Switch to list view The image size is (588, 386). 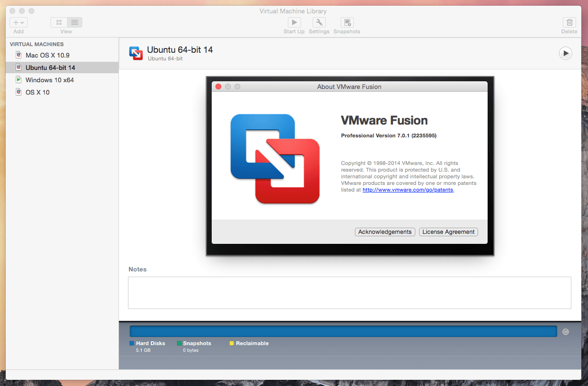point(75,22)
